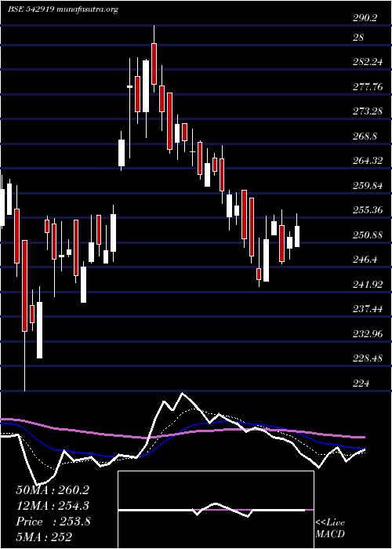The height and width of the screenshot is (549, 392).
Task: Select the 264.32 price axis label
Action: 368,161
